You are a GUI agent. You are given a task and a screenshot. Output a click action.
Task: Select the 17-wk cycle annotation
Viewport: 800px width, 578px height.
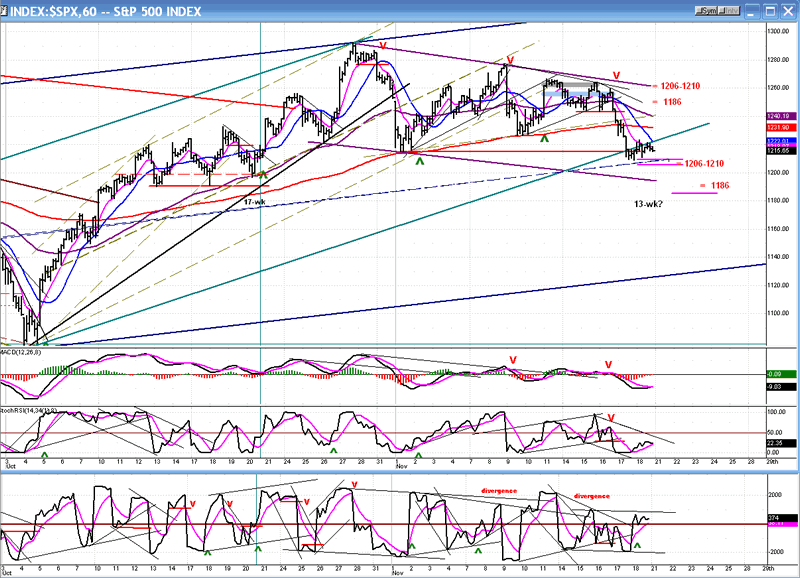[254, 202]
